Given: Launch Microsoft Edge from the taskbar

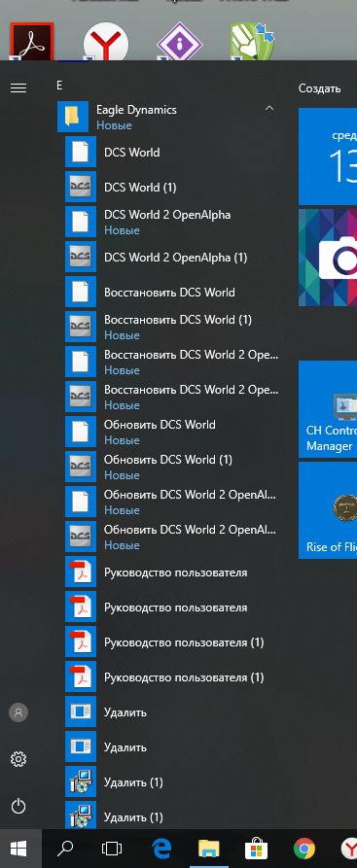Looking at the screenshot, I should pos(161,848).
